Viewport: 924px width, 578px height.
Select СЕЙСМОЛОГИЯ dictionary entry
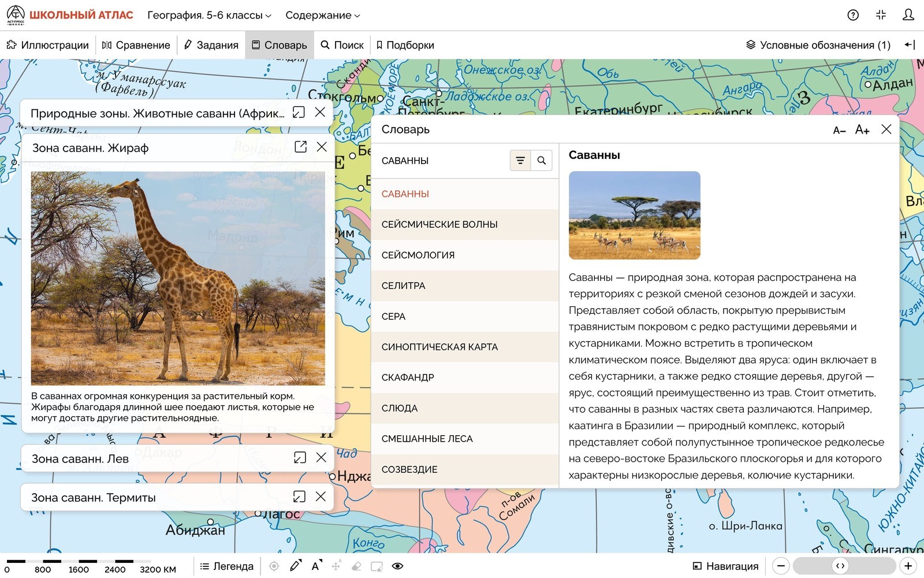(465, 255)
